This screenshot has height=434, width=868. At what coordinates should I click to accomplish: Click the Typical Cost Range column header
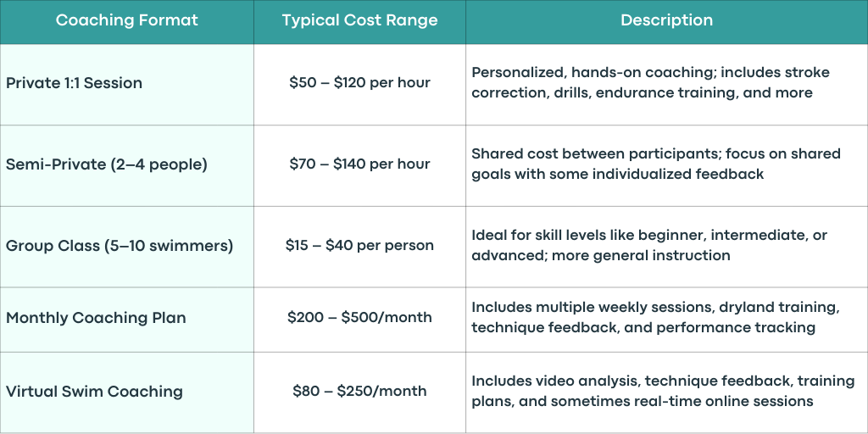point(359,21)
